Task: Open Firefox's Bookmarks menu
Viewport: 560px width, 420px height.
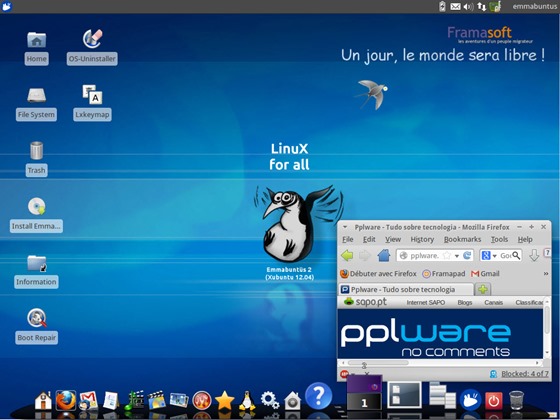Action: (462, 239)
